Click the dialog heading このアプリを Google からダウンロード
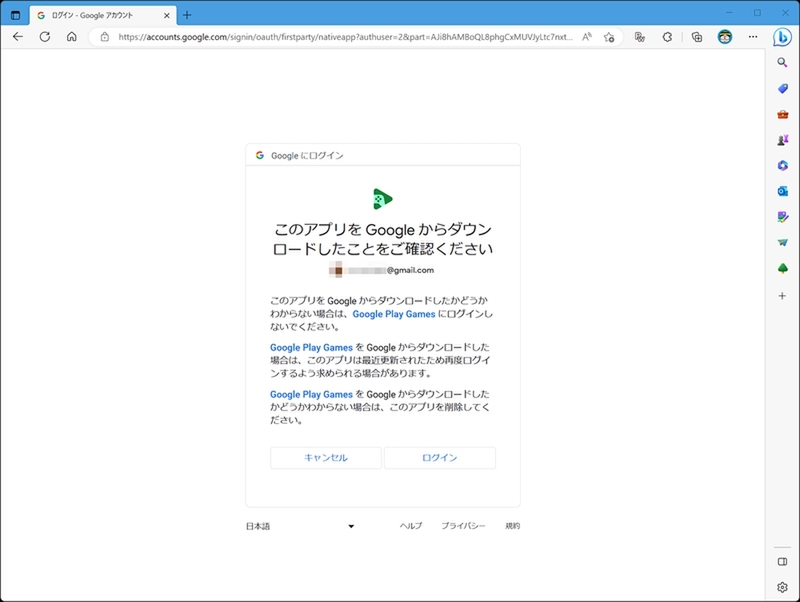The height and width of the screenshot is (602, 800). [x=383, y=239]
